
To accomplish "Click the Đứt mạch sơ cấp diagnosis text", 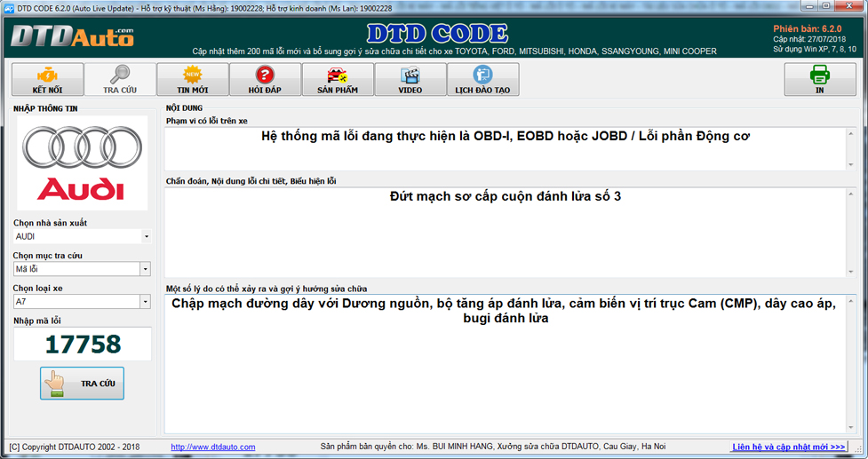I will (x=506, y=196).
